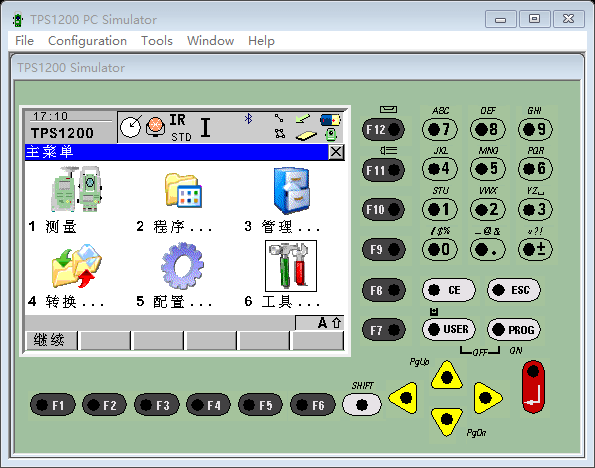Screen dimensions: 595x468
Task: Open the 管理 file cabinet icon
Action: (x=291, y=191)
